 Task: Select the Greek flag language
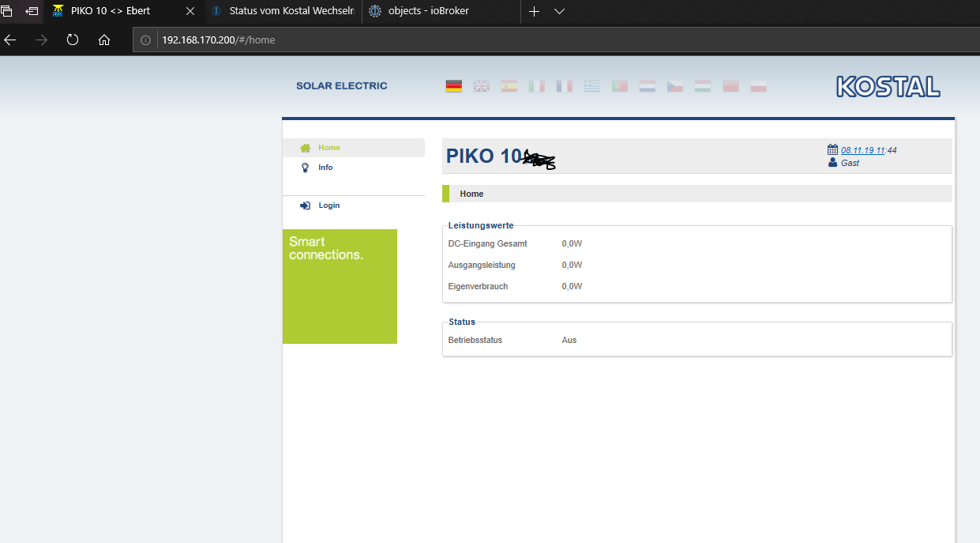pos(592,86)
